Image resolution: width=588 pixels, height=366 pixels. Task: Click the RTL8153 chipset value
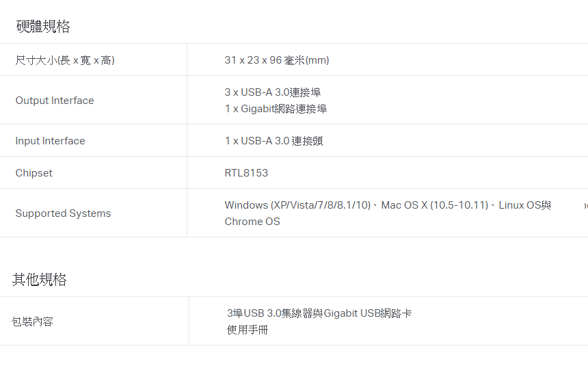pos(246,173)
